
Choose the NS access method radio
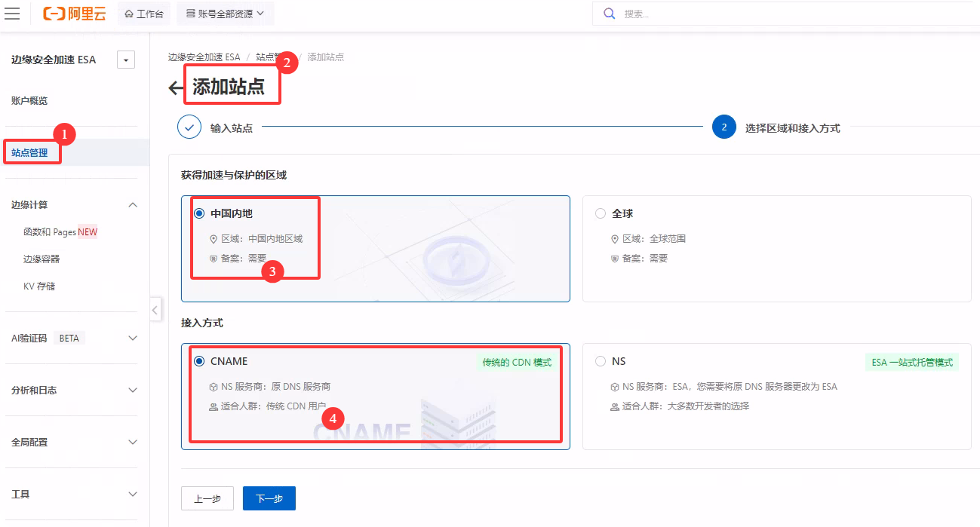pyautogui.click(x=601, y=361)
